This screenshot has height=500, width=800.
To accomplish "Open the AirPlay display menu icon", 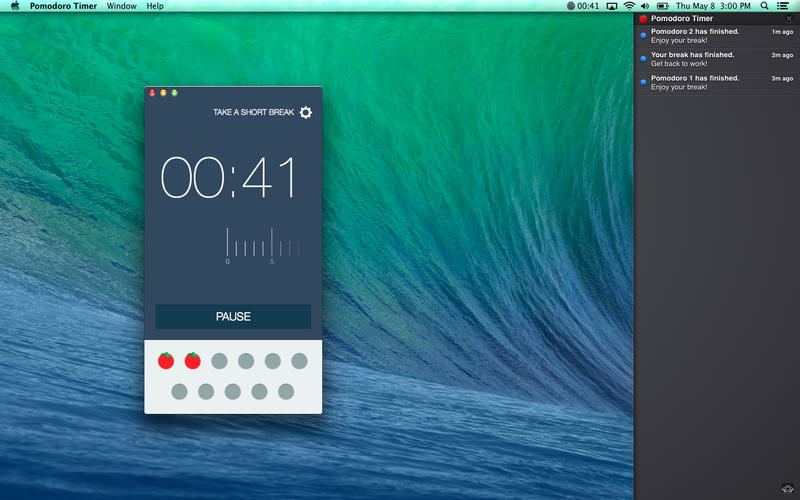I will click(612, 6).
